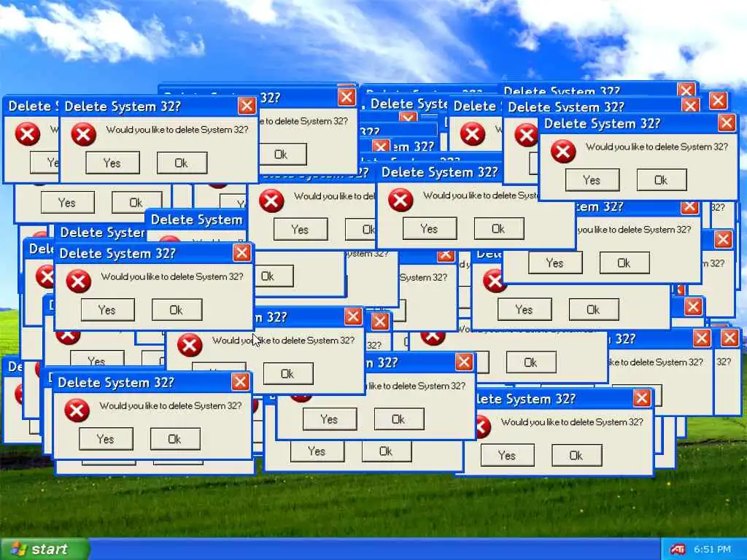Screen dimensions: 747x560
Task: Click Yes in the bottom-left complete dialog
Action: 106,439
